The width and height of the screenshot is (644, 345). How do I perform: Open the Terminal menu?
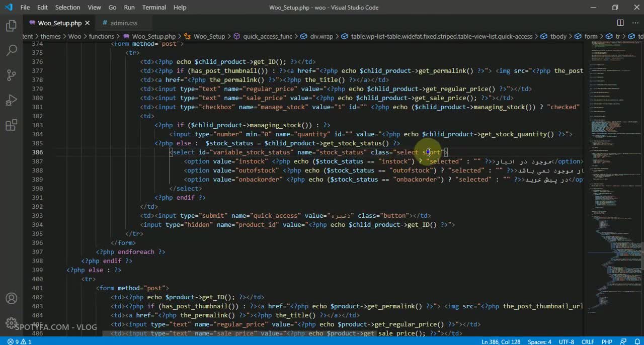(154, 8)
